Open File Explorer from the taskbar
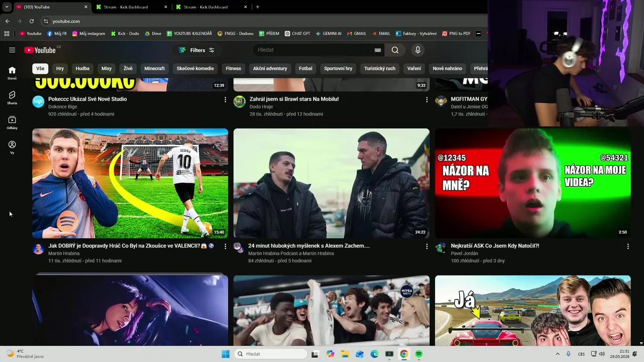Image resolution: width=644 pixels, height=362 pixels. pos(345,354)
